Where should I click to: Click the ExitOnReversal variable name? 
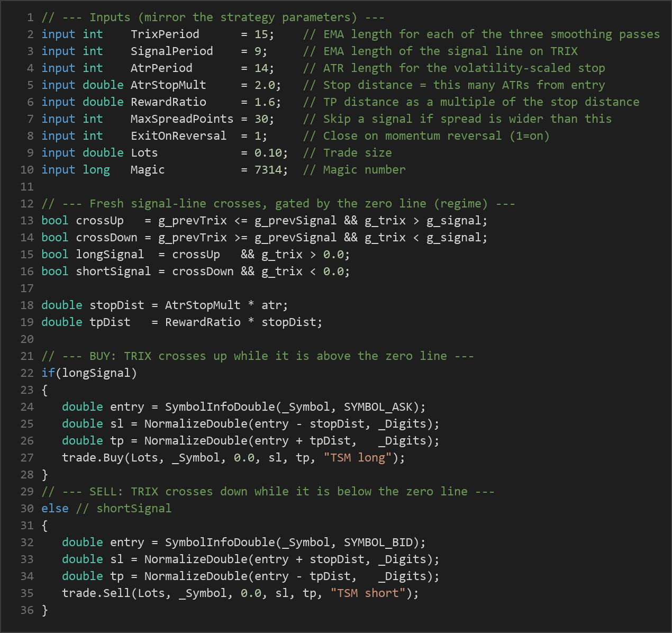tap(179, 136)
